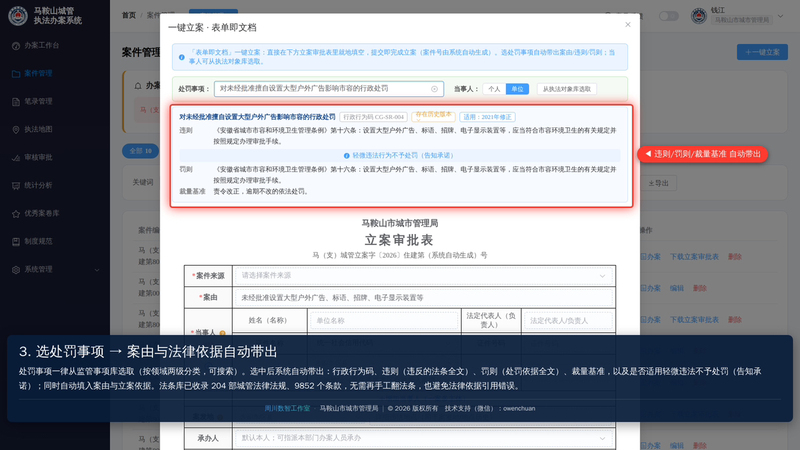Open 笔录管理 in the sidebar
Screen dimensions: 800x450
tap(38, 102)
